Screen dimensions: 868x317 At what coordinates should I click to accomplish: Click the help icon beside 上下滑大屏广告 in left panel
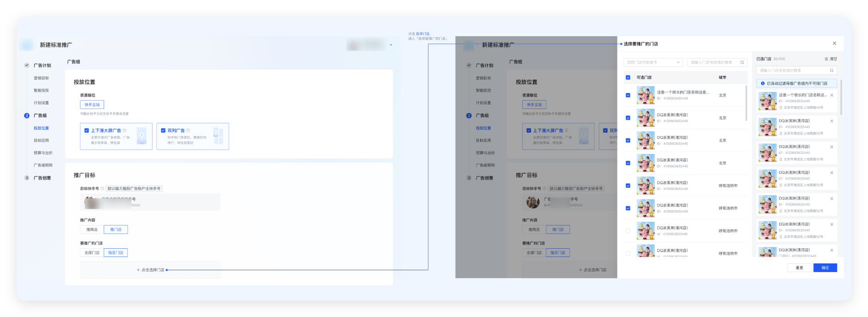pos(125,131)
